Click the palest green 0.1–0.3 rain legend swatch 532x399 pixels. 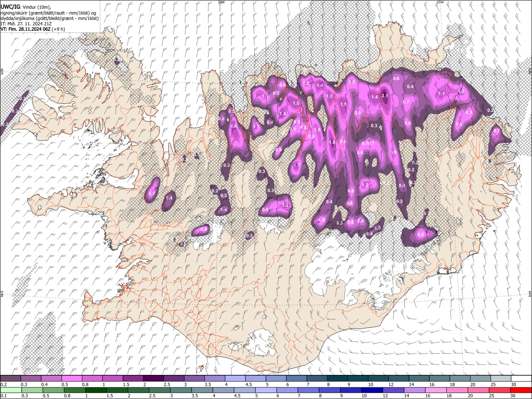(10, 390)
